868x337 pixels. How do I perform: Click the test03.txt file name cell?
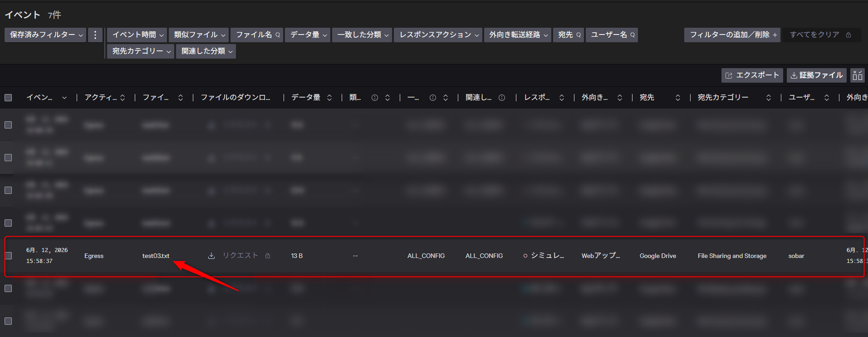click(x=156, y=256)
